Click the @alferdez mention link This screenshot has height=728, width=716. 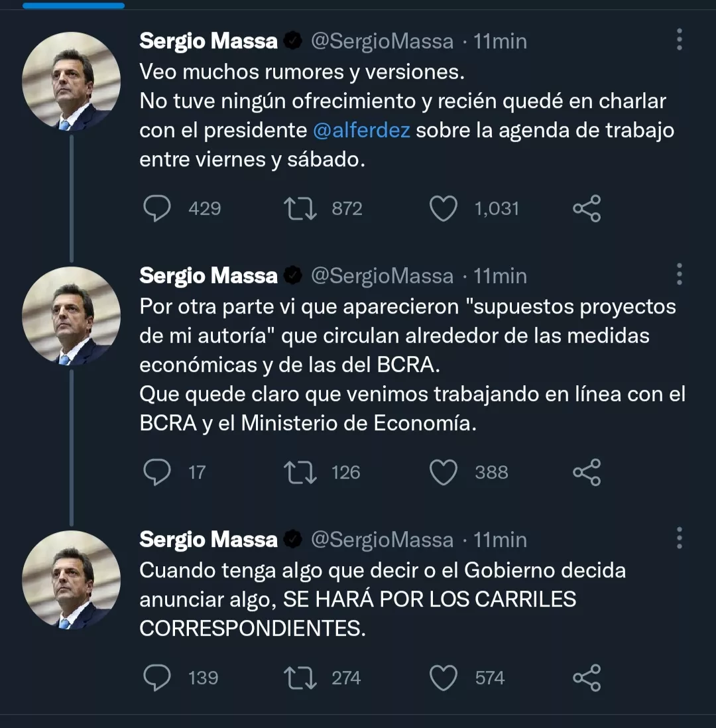pos(362,130)
